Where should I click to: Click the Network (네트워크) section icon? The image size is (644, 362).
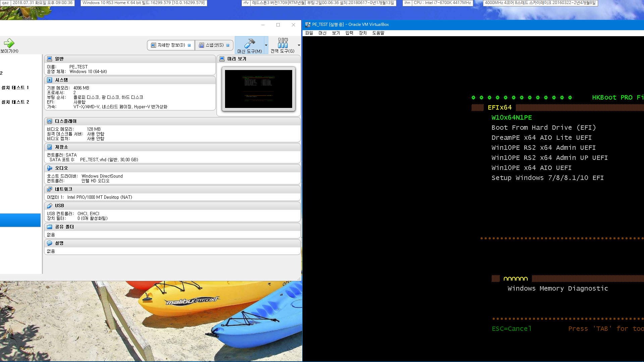click(x=50, y=189)
